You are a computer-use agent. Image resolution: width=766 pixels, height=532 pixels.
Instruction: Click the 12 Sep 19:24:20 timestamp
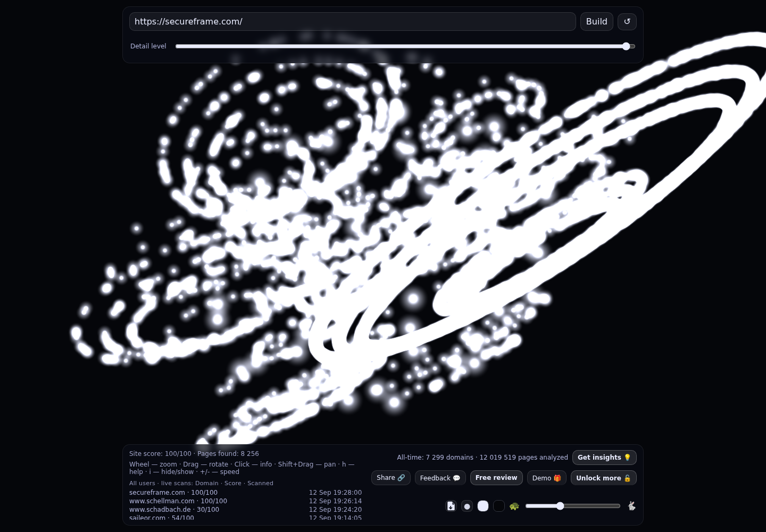[x=335, y=510]
